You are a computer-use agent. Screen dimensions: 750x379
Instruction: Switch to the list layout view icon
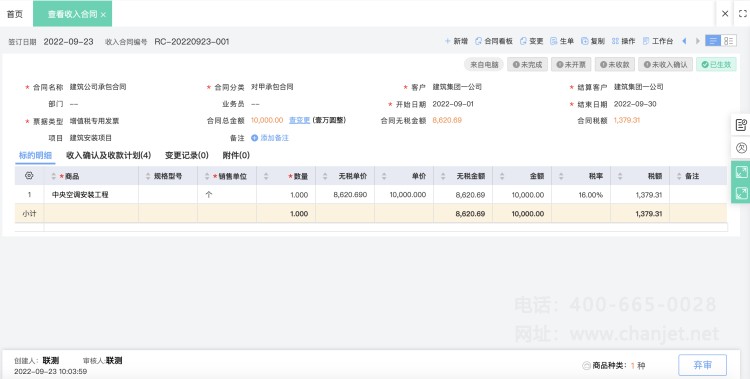coord(713,41)
